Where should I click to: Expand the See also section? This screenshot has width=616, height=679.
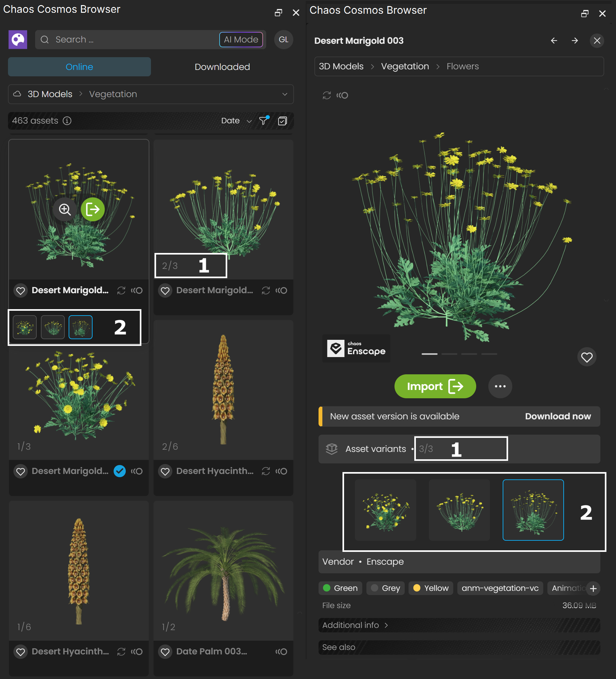point(459,647)
